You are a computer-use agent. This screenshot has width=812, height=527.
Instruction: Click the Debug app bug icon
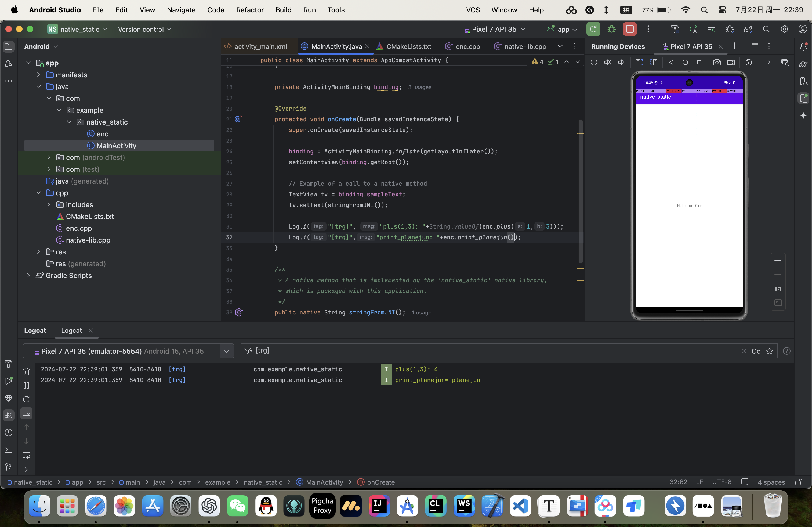pos(611,29)
